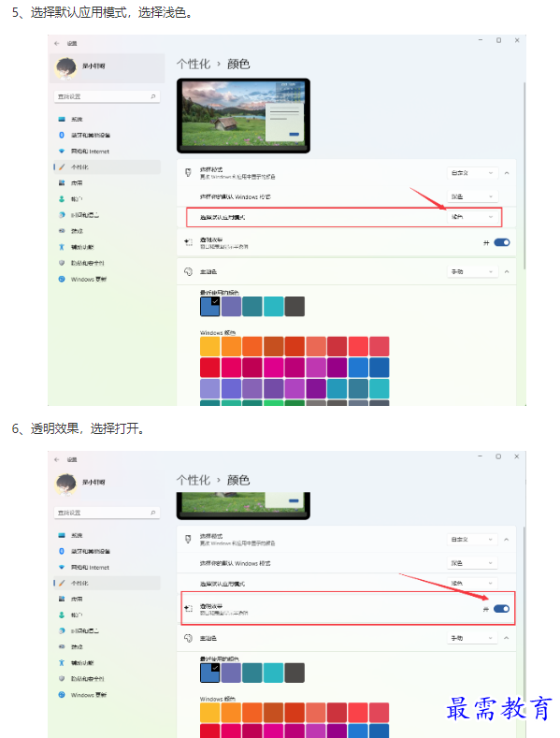
Task: Click the back arrow in step 6 Settings window
Action: coord(57,459)
